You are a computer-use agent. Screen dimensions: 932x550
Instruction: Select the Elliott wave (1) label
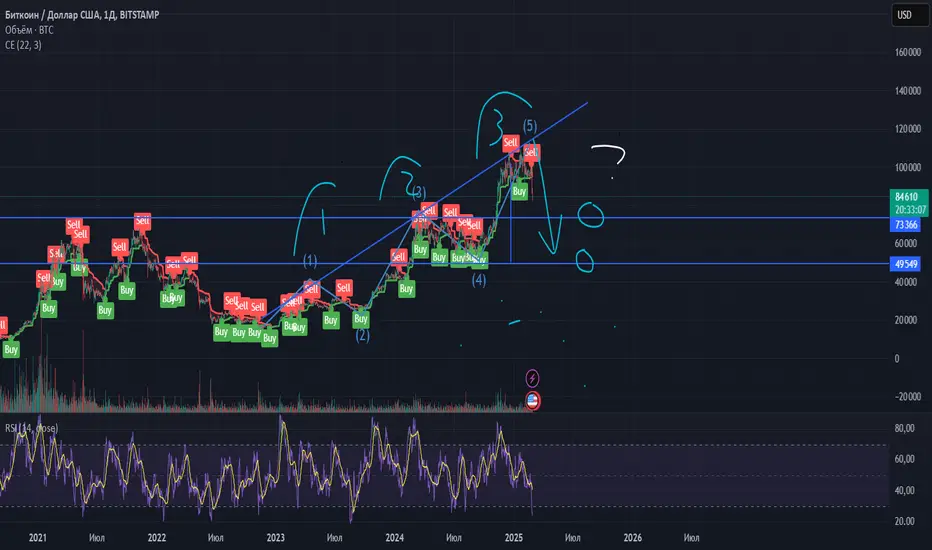tap(310, 260)
